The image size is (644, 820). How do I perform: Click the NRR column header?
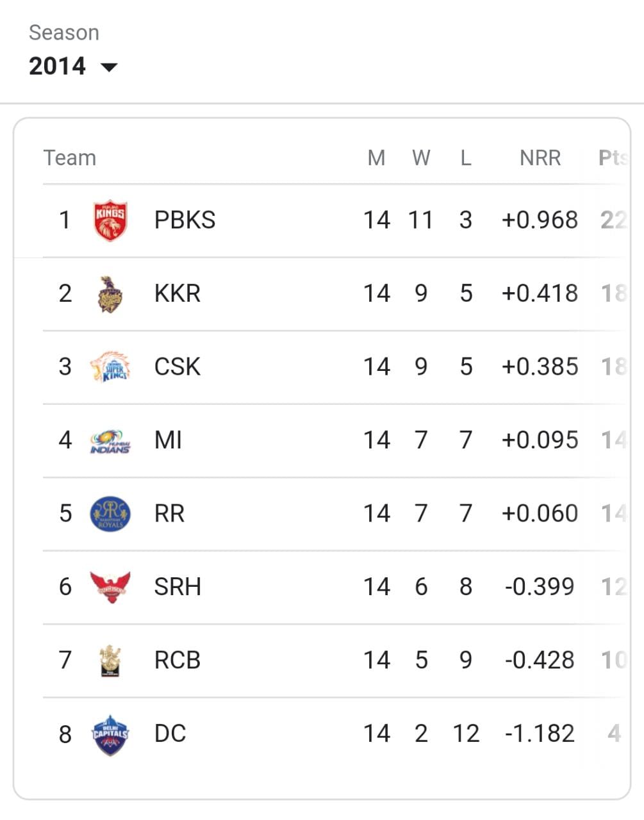[x=540, y=158]
